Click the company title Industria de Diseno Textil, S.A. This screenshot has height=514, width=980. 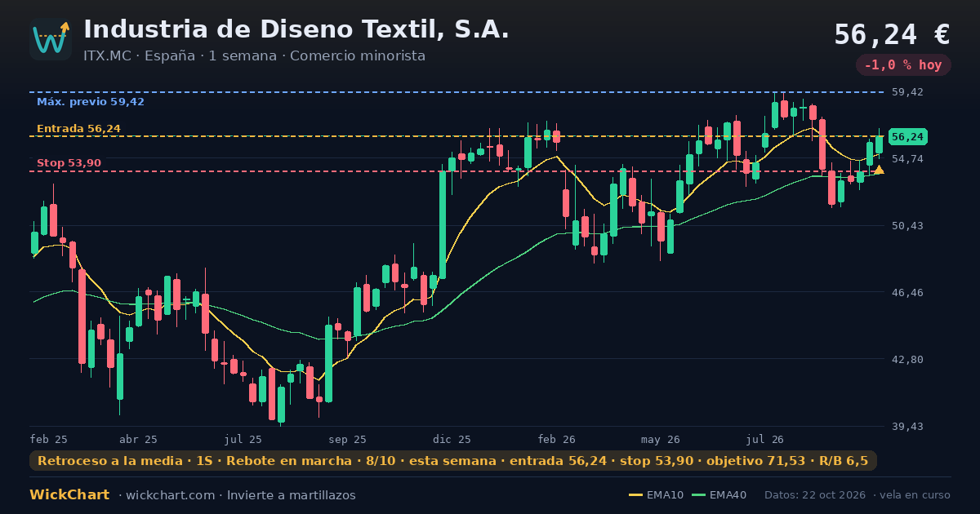(296, 29)
